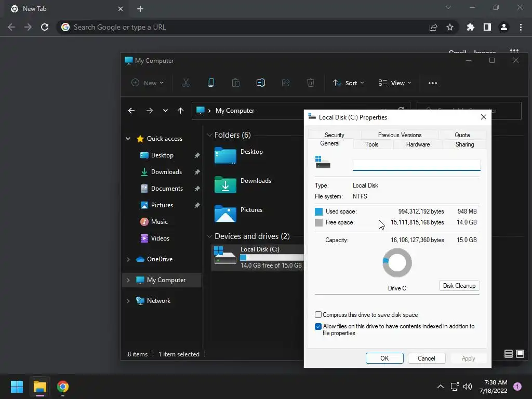Screen dimensions: 532x399
Task: Click the Disk Cleanup button
Action: [x=459, y=286]
